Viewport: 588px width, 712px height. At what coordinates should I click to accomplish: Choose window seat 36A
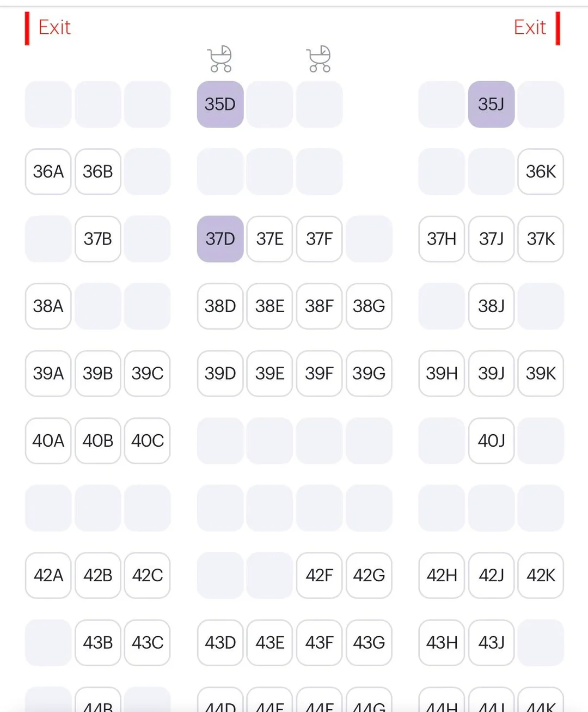click(x=48, y=172)
